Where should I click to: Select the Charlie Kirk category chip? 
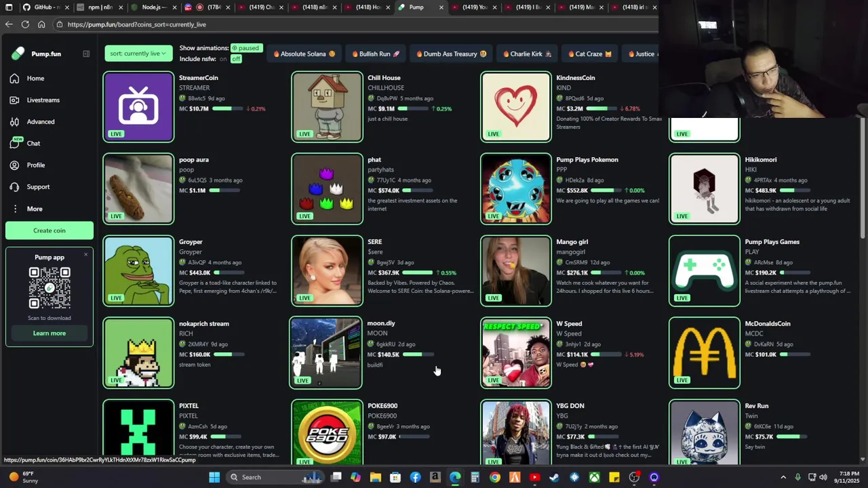click(527, 54)
